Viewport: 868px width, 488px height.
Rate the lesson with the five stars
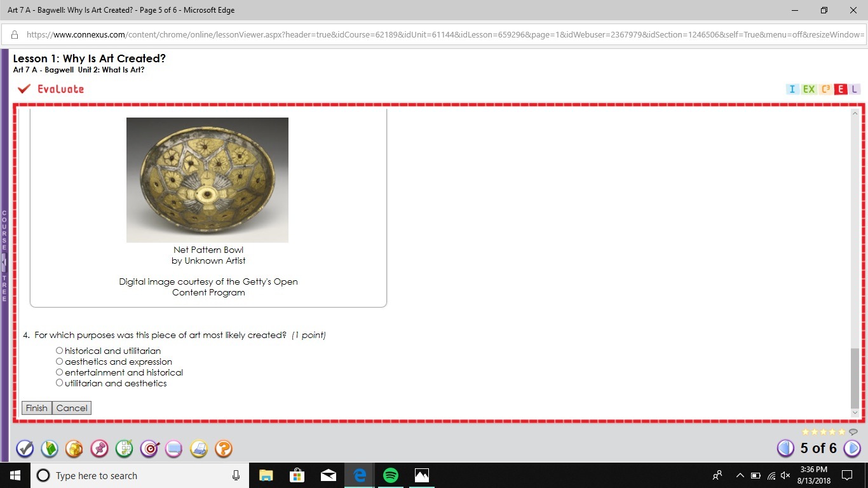[824, 432]
